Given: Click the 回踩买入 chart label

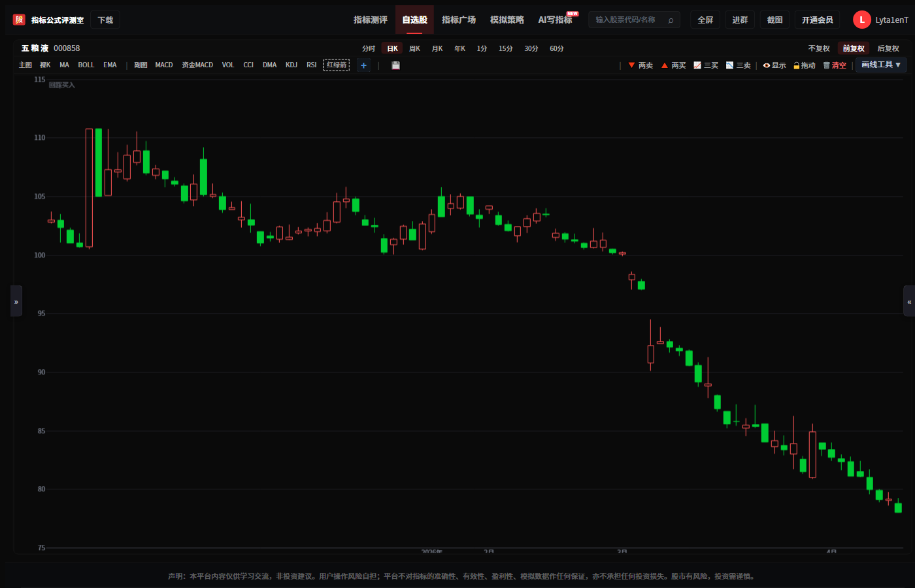Looking at the screenshot, I should point(62,85).
